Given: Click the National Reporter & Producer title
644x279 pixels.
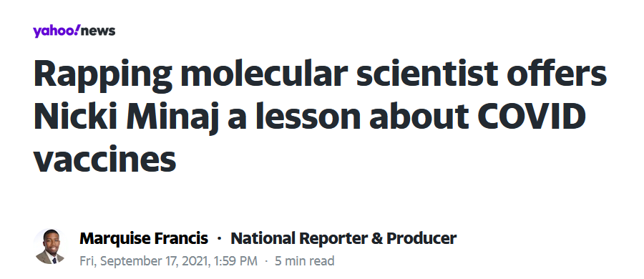Looking at the screenshot, I should [343, 238].
